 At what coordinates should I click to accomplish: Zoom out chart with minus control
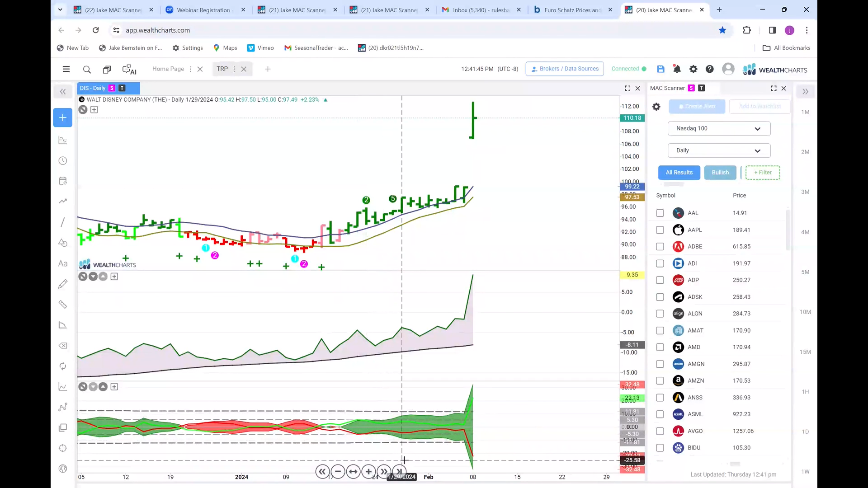(x=338, y=471)
